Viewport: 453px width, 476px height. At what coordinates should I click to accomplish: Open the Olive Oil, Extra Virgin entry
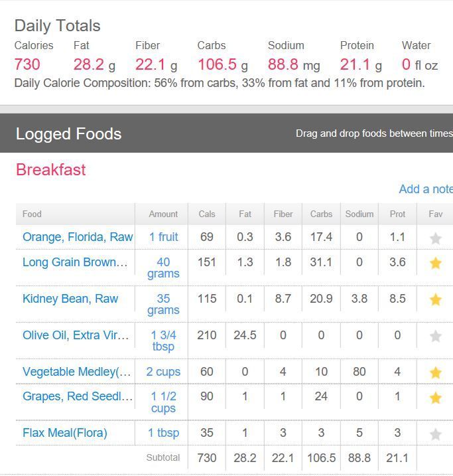click(76, 335)
